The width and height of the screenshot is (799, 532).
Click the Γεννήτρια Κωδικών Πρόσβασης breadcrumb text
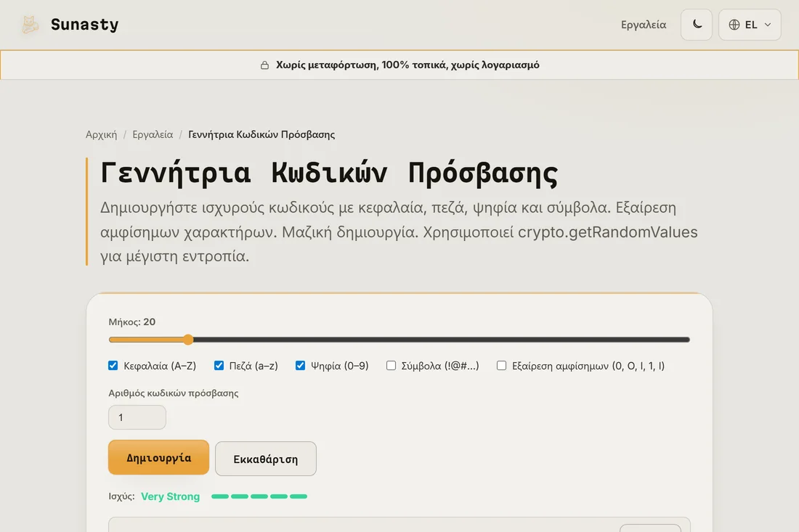261,134
